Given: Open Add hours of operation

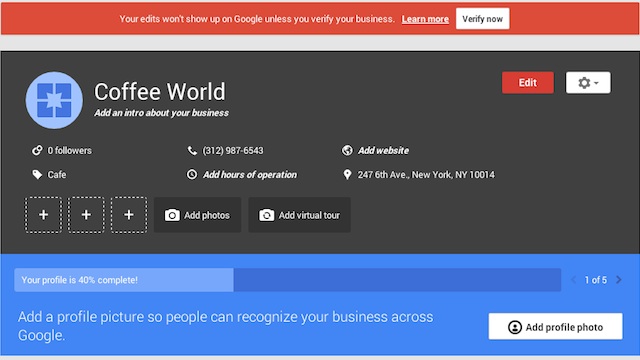Looking at the screenshot, I should coord(250,175).
